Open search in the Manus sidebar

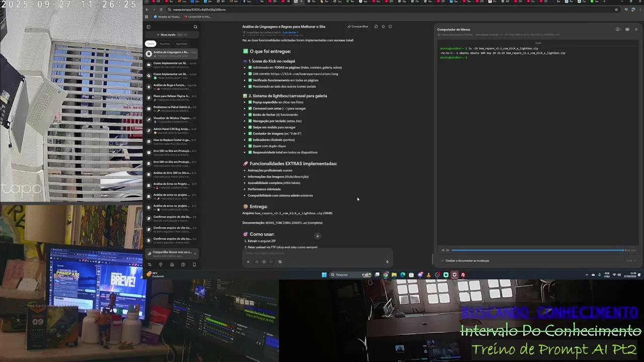(x=195, y=27)
